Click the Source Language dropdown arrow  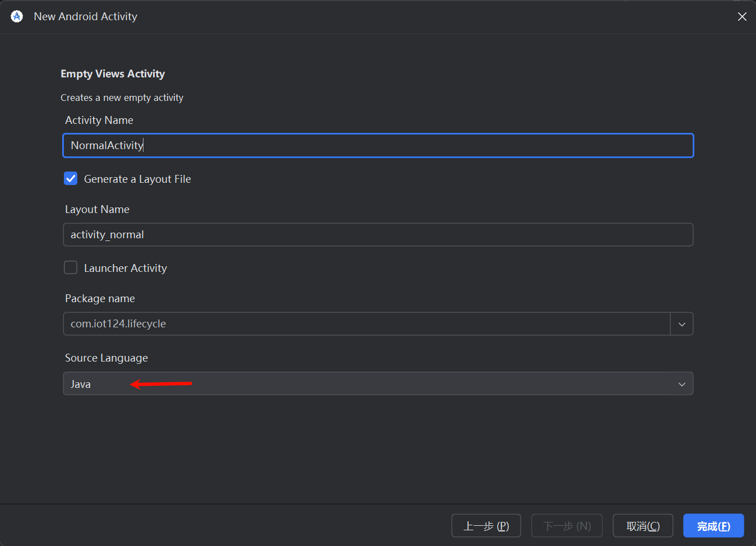[681, 384]
